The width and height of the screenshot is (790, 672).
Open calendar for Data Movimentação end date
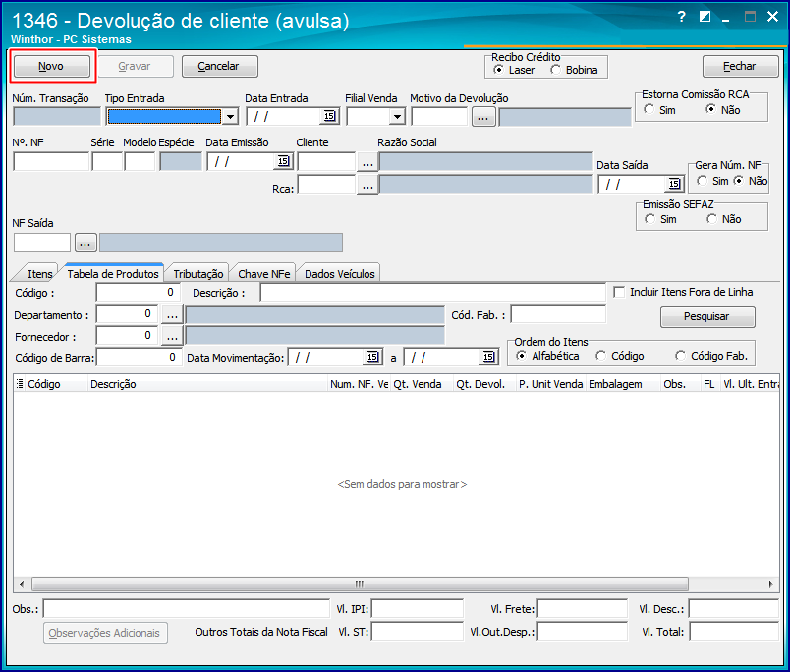tap(488, 357)
